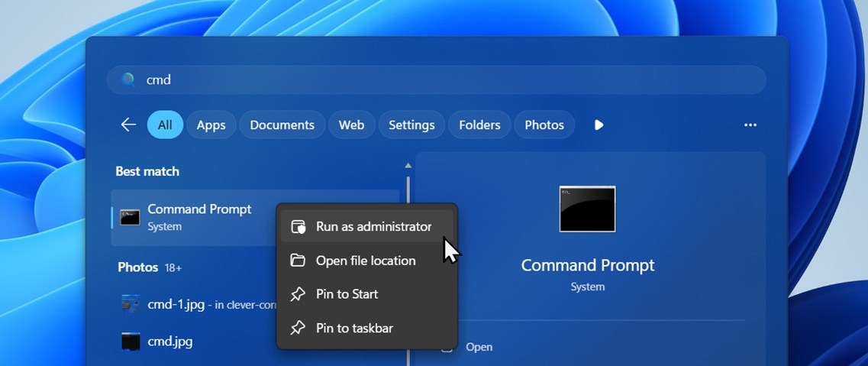This screenshot has width=868, height=366.
Task: Click the Open file location folder icon
Action: [298, 261]
